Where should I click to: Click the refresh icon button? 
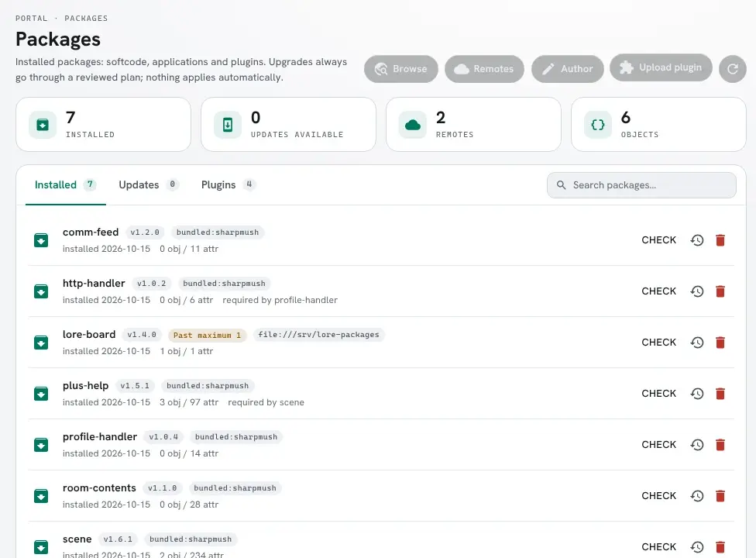tap(733, 69)
